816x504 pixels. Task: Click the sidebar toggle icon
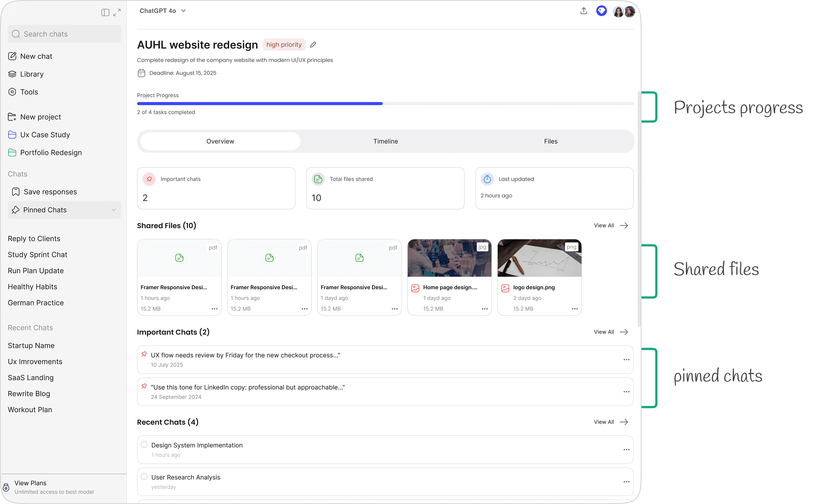pos(105,13)
